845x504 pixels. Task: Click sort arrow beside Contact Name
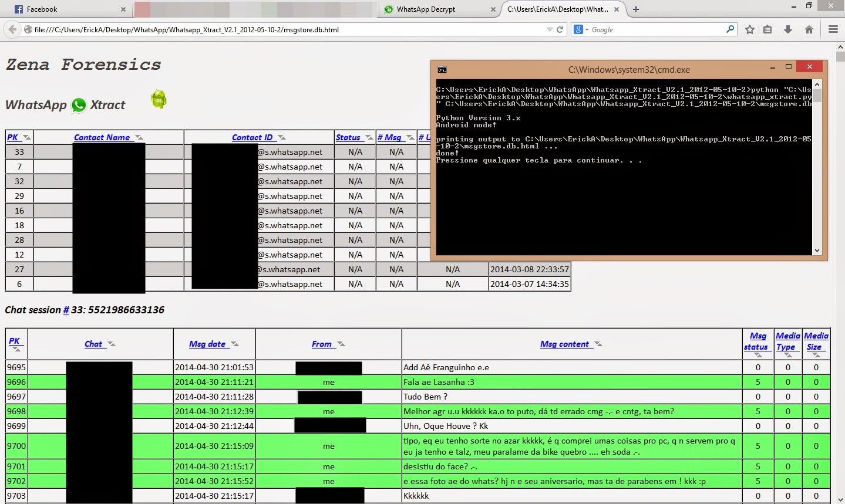click(139, 137)
